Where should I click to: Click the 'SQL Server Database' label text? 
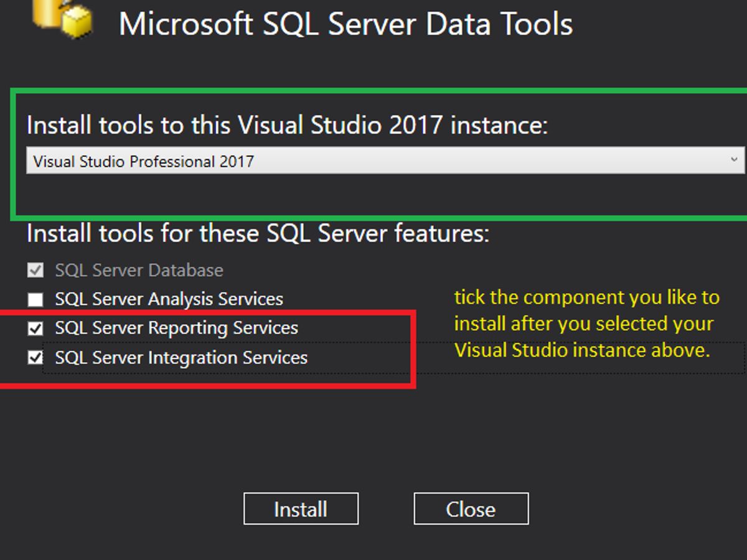[x=139, y=270]
